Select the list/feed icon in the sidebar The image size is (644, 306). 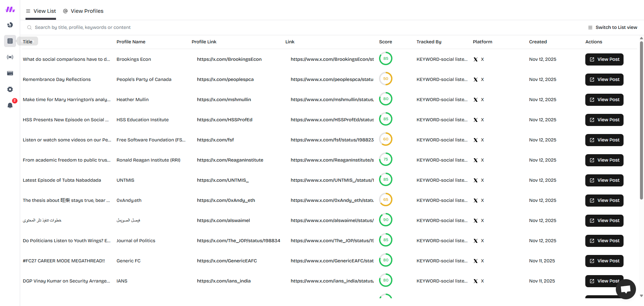click(10, 41)
